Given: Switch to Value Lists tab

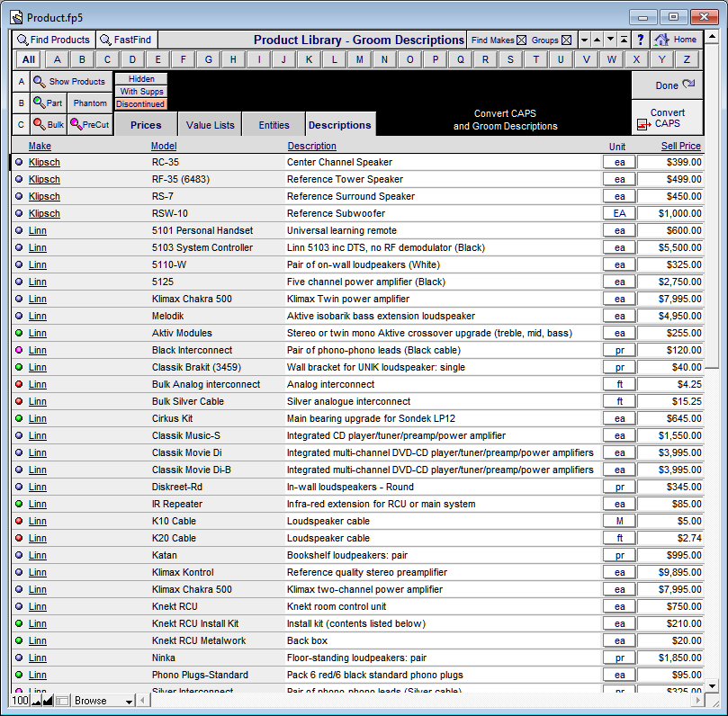Looking at the screenshot, I should (210, 125).
